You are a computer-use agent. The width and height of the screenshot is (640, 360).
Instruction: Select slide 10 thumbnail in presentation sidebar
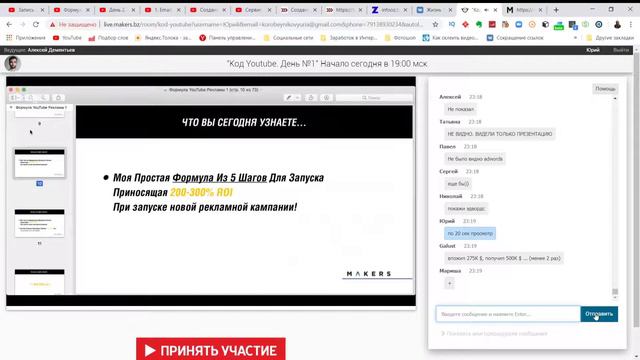40,163
